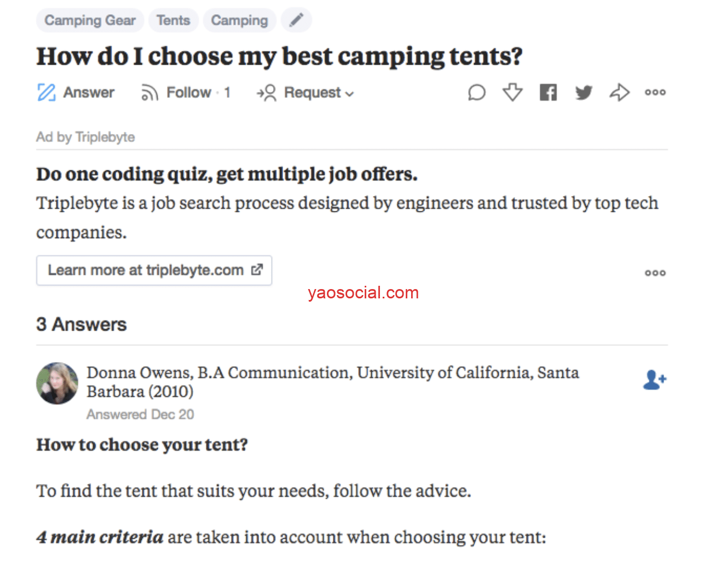Share question on Facebook
This screenshot has width=726, height=588.
(548, 93)
